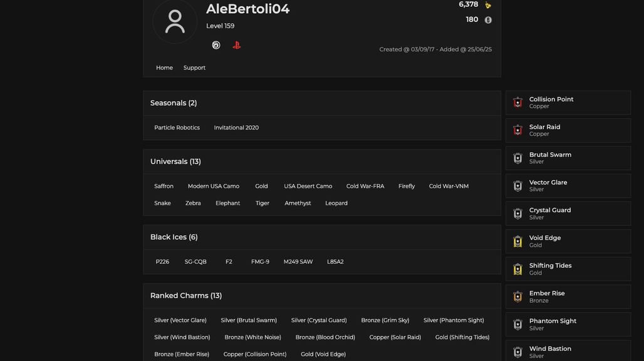This screenshot has width=644, height=361.
Task: Open the Home tab
Action: (164, 68)
